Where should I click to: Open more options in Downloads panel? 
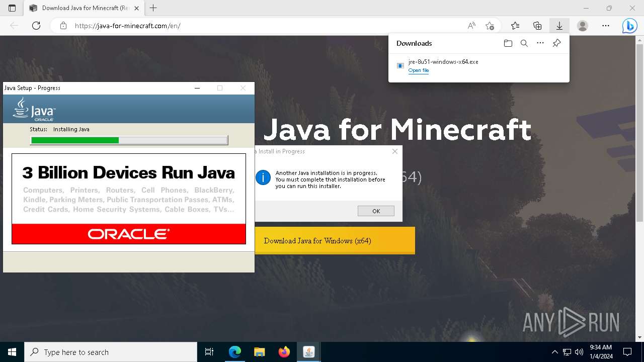(x=540, y=43)
